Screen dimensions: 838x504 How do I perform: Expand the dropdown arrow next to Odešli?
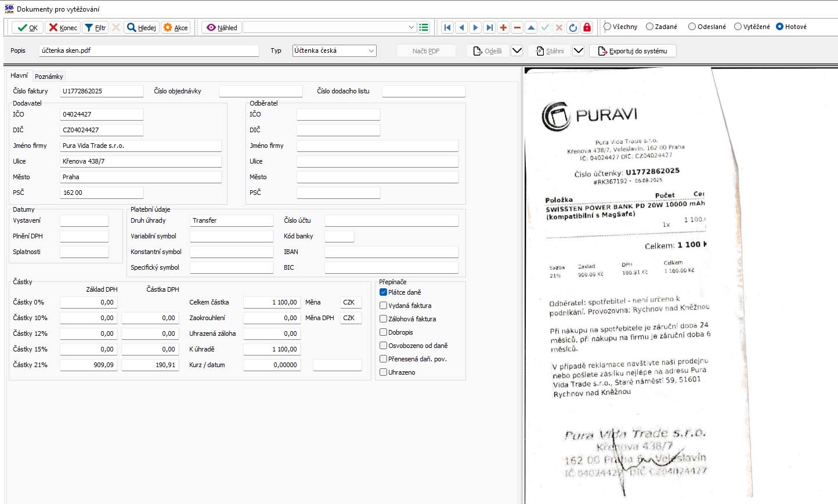point(516,51)
